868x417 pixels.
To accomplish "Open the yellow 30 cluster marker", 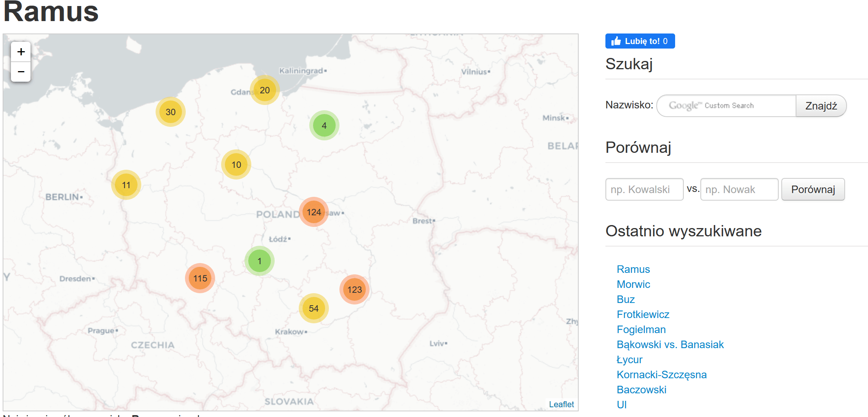I will pyautogui.click(x=170, y=112).
